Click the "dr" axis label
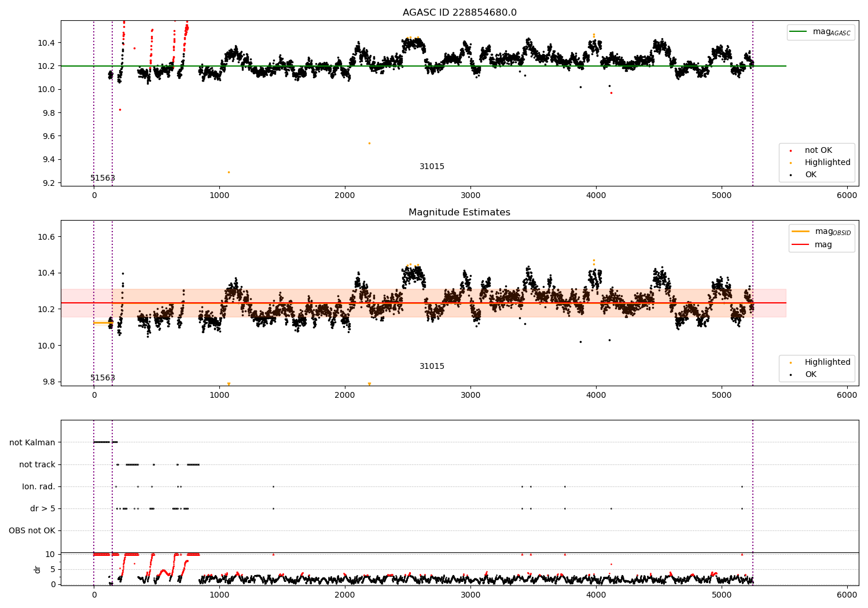The height and width of the screenshot is (608, 868). coord(38,569)
